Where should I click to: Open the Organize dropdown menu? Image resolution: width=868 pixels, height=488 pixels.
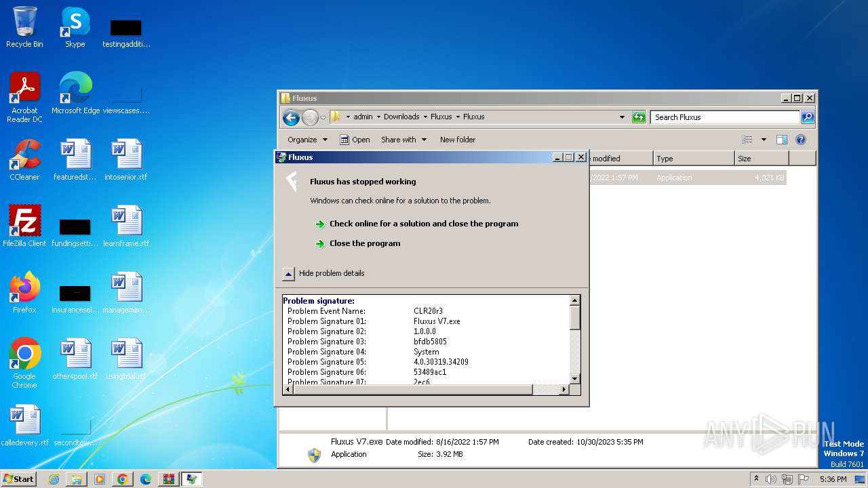307,140
